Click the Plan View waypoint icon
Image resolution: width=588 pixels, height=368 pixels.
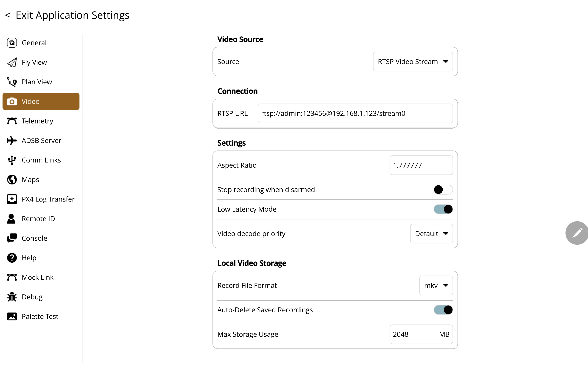[12, 82]
